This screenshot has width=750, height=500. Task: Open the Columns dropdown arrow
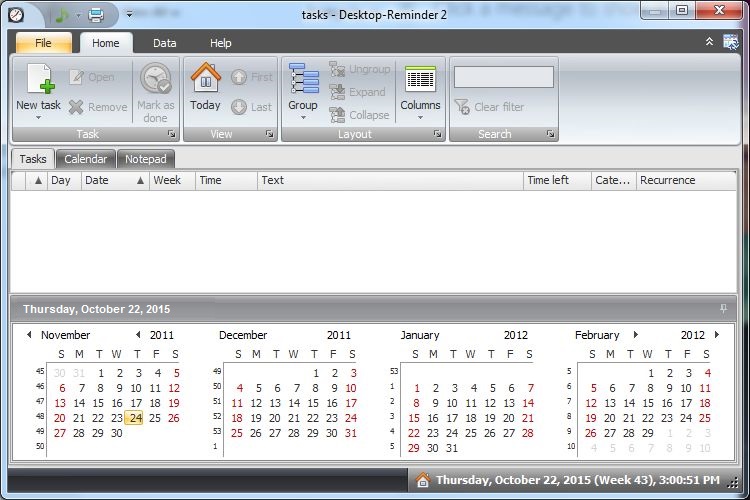click(x=420, y=117)
